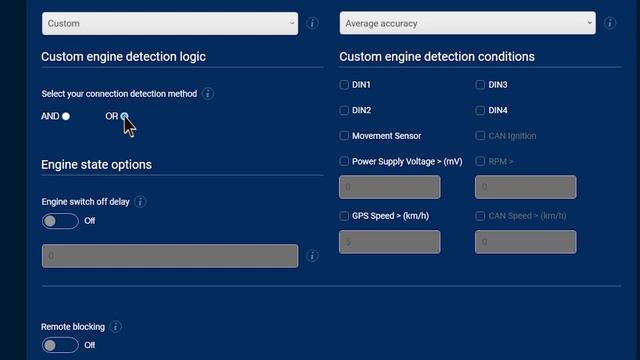Screen dimensions: 640x360
Task: Show info for Remote blocking
Action: (116, 327)
